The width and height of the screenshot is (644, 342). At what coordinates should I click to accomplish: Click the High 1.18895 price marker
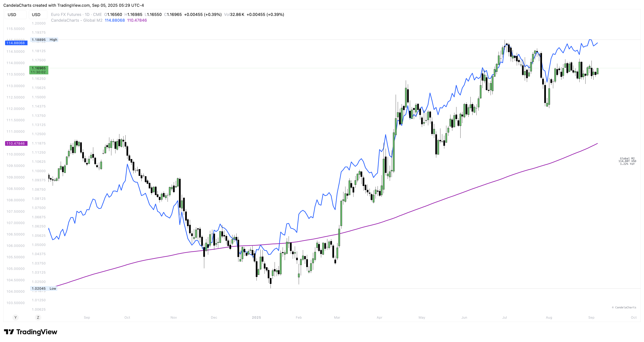(x=44, y=40)
